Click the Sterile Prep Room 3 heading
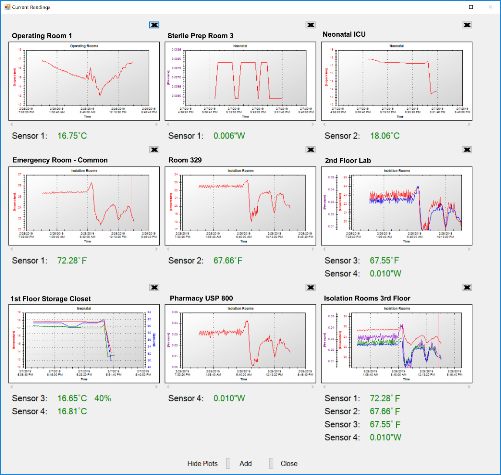 pos(200,36)
